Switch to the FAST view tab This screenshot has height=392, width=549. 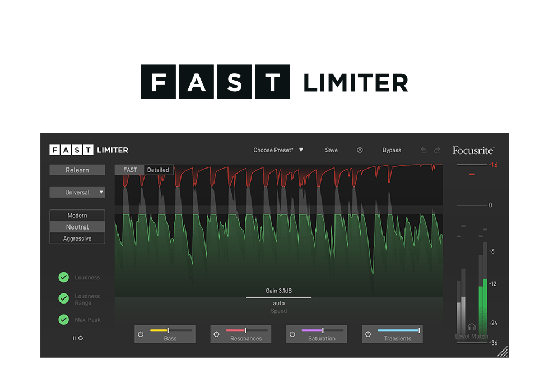(130, 170)
